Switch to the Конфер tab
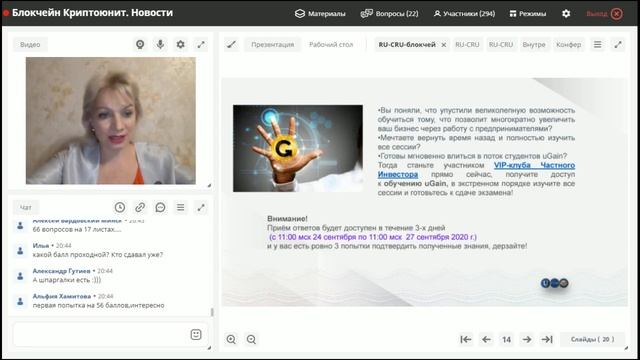This screenshot has height=360, width=640. (569, 44)
